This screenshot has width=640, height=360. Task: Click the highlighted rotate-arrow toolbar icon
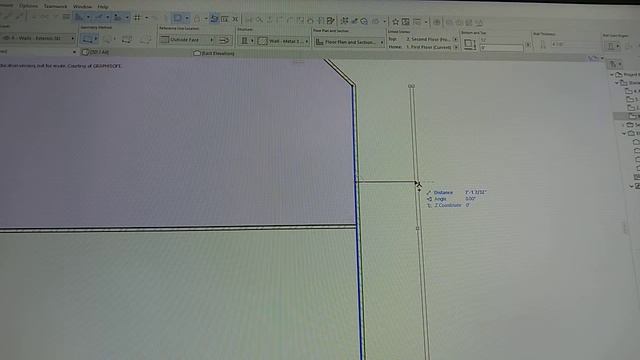[x=214, y=19]
